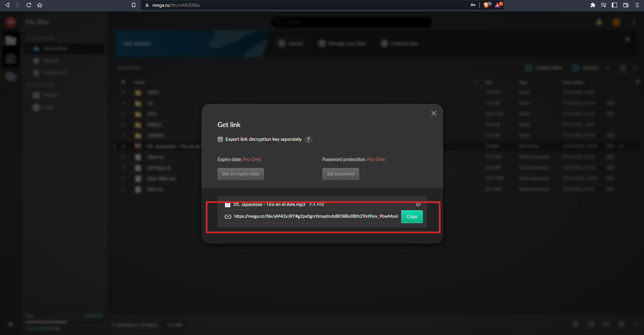The image size is (644, 335).
Task: Open the Brave Wallet icon
Action: (x=626, y=5)
